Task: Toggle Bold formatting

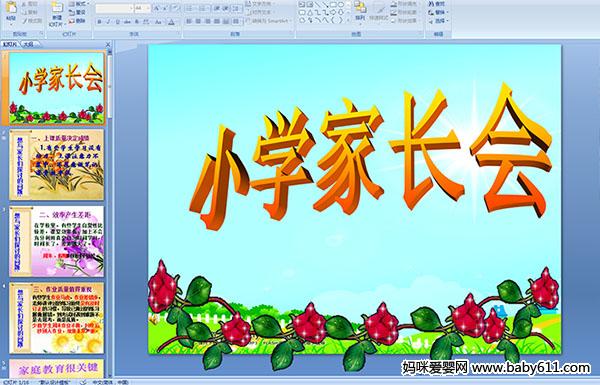Action: coord(99,22)
